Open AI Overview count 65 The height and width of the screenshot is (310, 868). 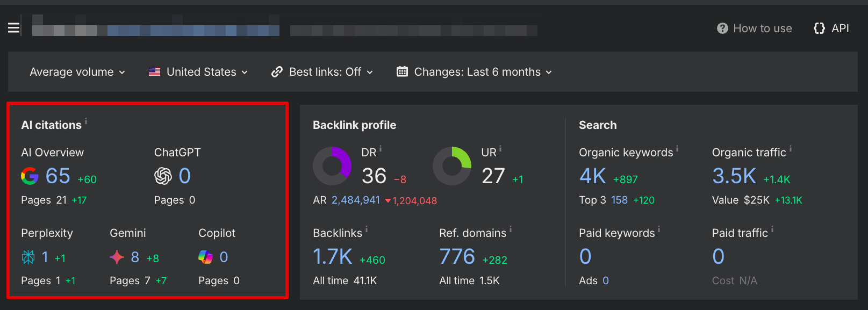pos(58,176)
